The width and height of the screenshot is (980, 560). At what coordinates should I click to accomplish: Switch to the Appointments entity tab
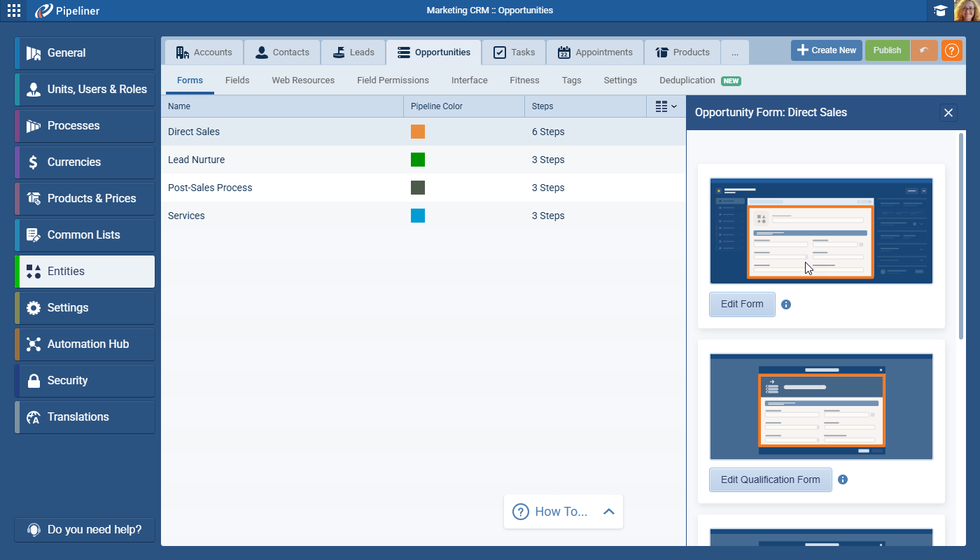point(595,52)
